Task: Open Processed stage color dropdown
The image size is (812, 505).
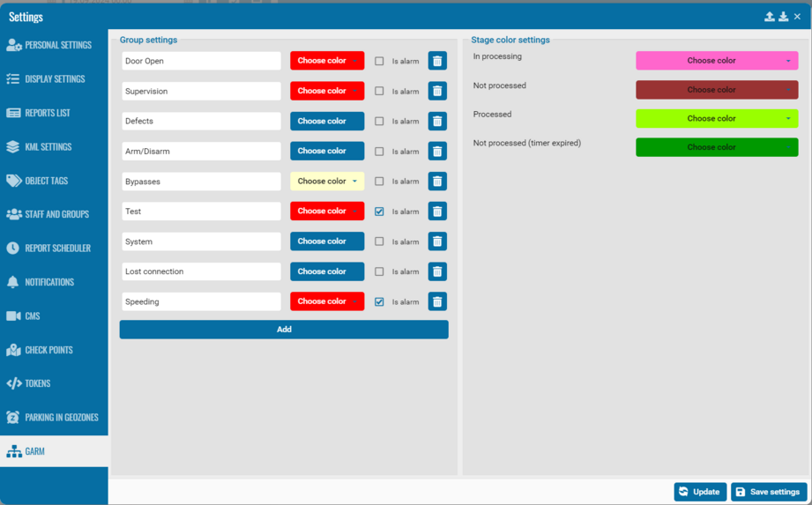Action: click(x=716, y=118)
